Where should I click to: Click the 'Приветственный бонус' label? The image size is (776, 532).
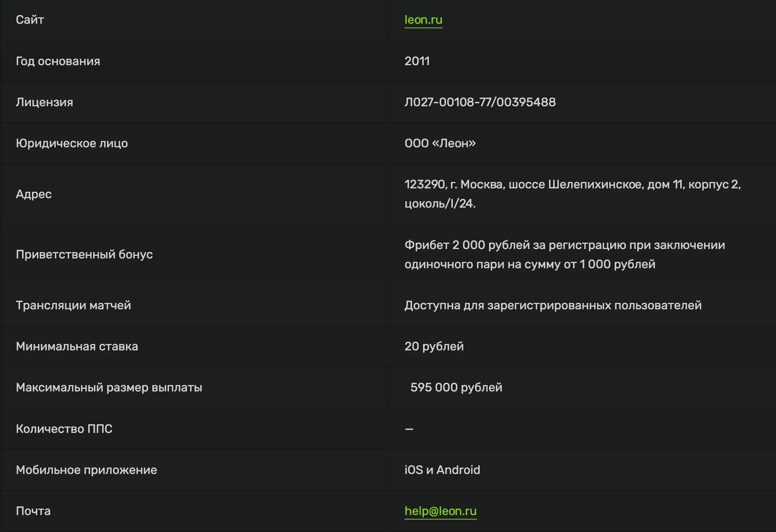(84, 254)
